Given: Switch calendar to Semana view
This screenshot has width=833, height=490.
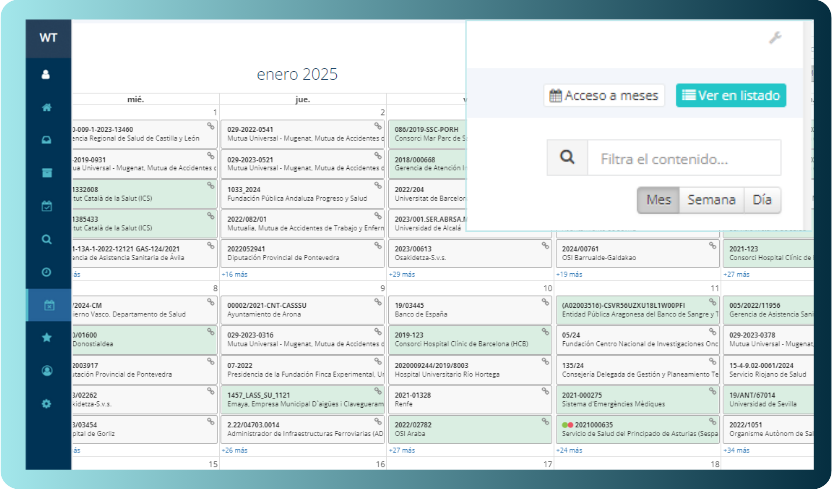Looking at the screenshot, I should coord(711,200).
